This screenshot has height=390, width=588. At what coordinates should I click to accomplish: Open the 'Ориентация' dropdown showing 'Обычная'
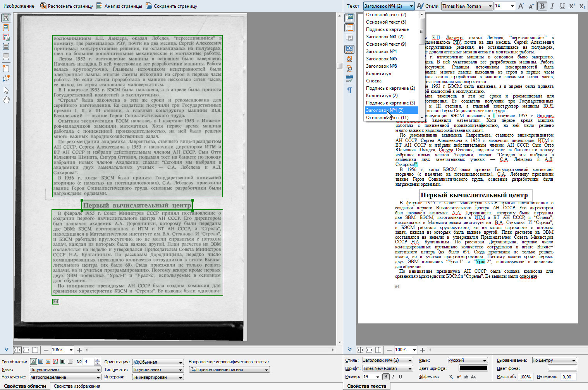pos(158,362)
